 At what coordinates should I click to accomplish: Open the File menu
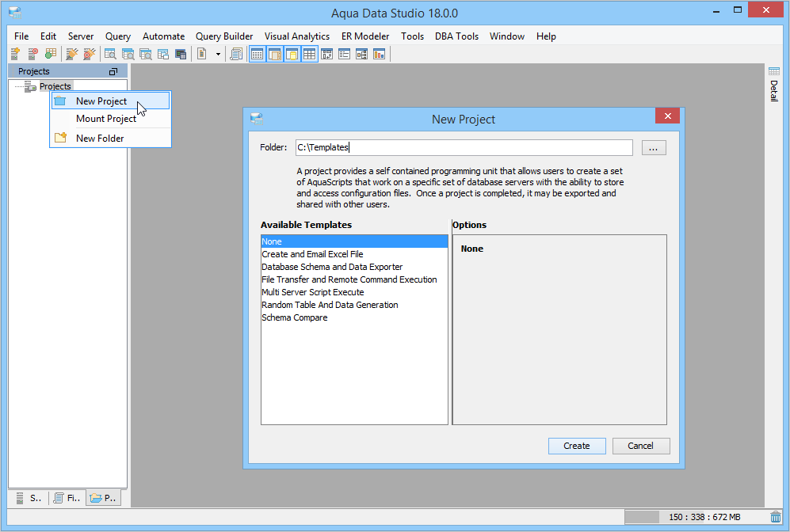pyautogui.click(x=21, y=36)
